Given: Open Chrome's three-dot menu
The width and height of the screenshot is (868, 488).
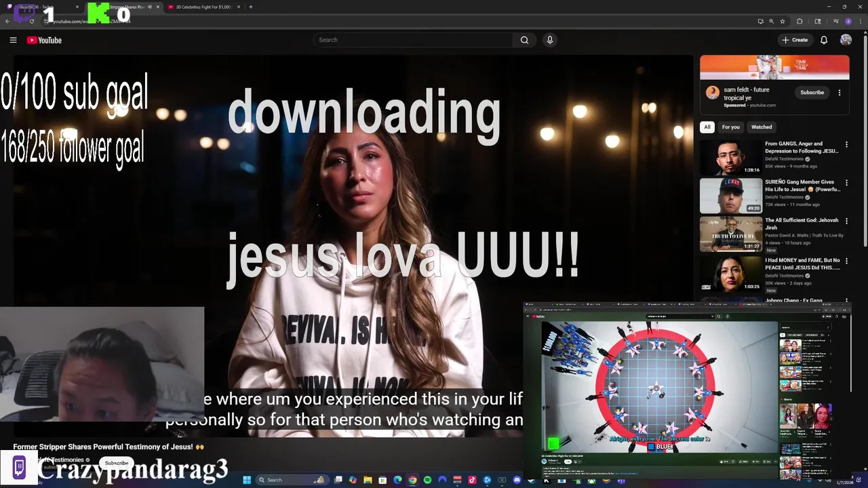Looking at the screenshot, I should [859, 21].
